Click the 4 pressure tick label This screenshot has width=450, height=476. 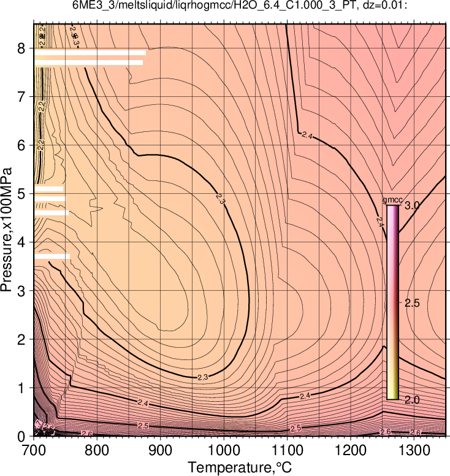pyautogui.click(x=21, y=242)
